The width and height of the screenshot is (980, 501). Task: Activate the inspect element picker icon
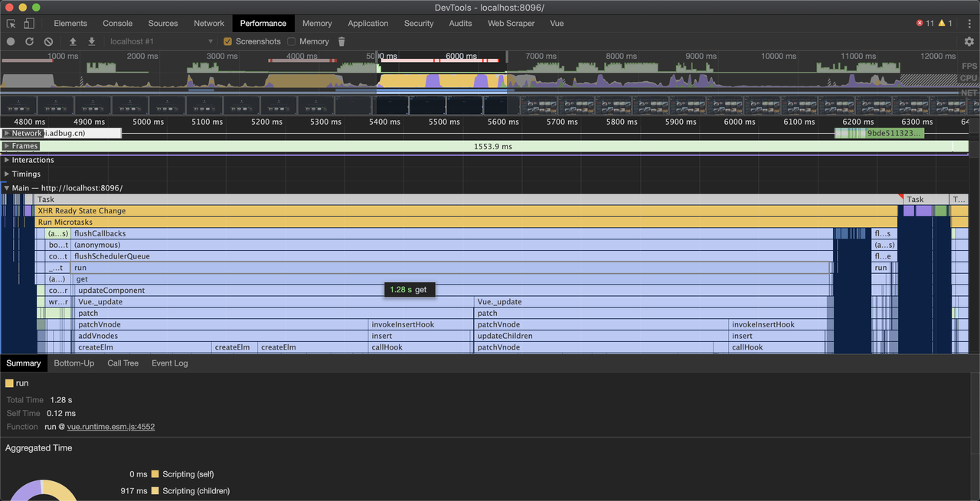coord(11,24)
